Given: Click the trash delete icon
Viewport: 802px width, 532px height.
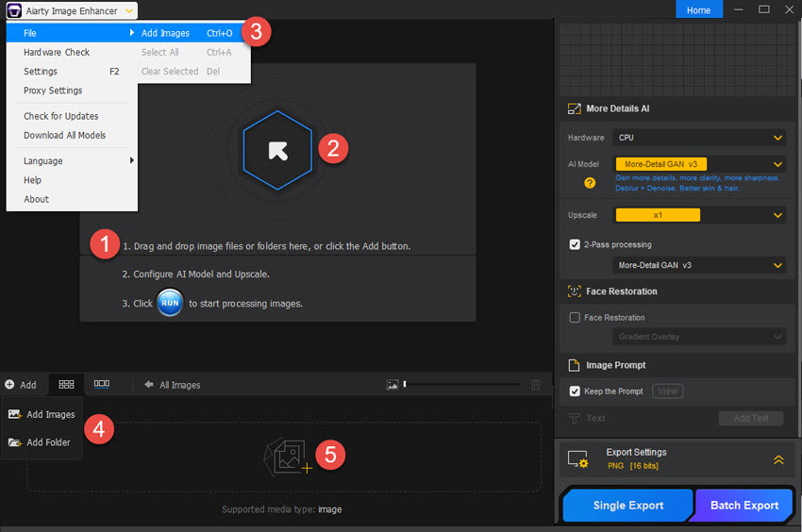Looking at the screenshot, I should pos(536,385).
